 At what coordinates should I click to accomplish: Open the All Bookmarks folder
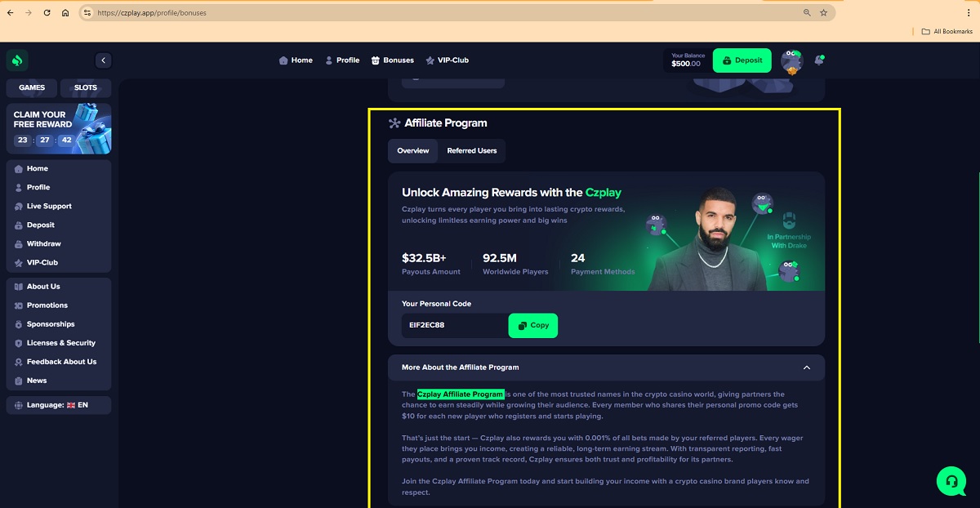click(947, 31)
